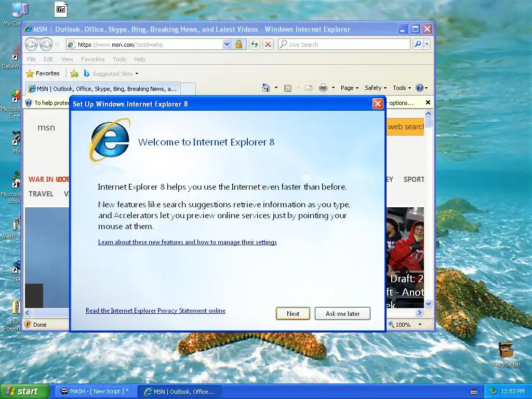The width and height of the screenshot is (532, 399).
Task: Open the Favorites menu
Action: coord(92,59)
